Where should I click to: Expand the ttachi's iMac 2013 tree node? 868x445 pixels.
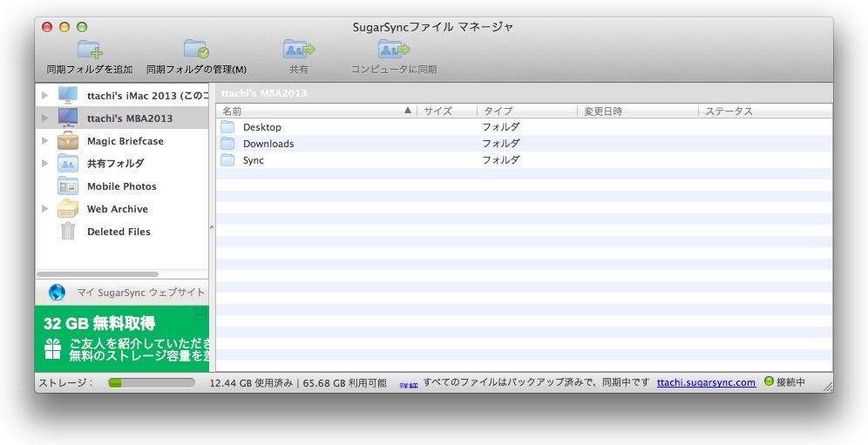coord(44,95)
